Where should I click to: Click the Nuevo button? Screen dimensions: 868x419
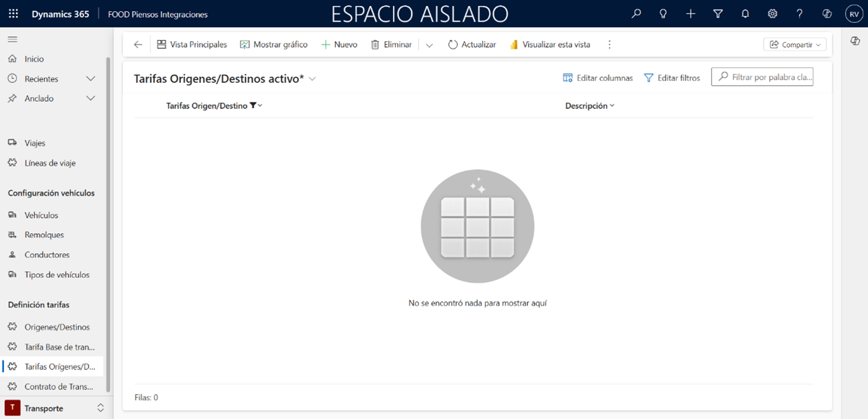click(339, 45)
